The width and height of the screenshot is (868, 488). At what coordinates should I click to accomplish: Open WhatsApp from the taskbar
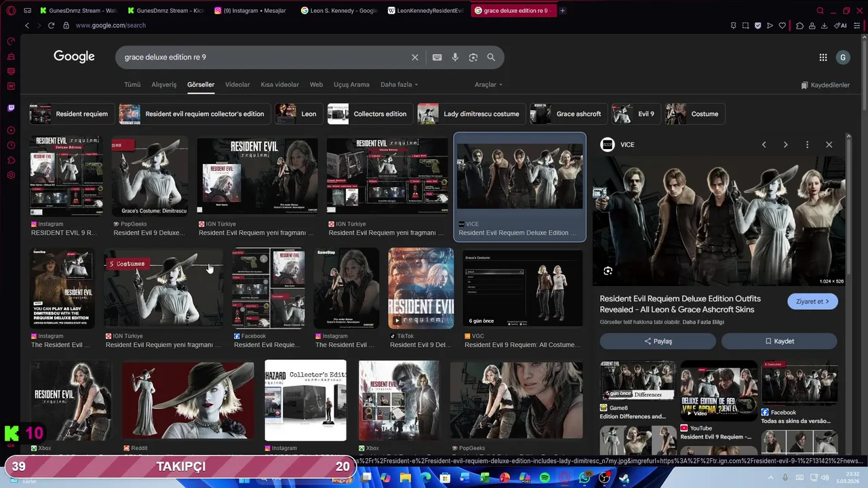[585, 478]
